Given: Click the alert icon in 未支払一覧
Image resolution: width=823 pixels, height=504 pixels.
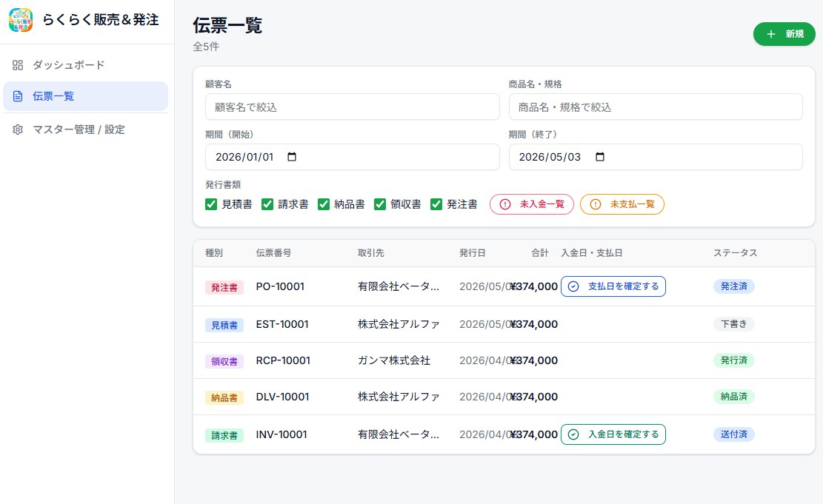Looking at the screenshot, I should pos(595,204).
